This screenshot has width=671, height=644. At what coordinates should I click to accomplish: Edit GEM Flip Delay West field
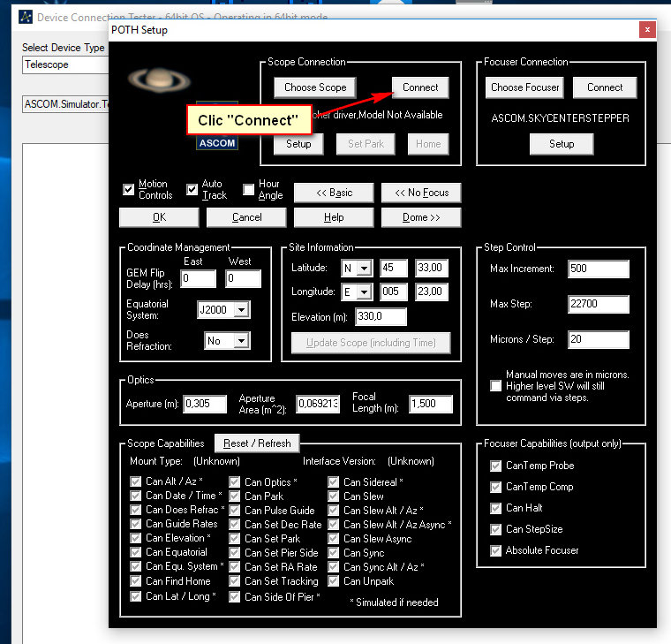(x=243, y=278)
